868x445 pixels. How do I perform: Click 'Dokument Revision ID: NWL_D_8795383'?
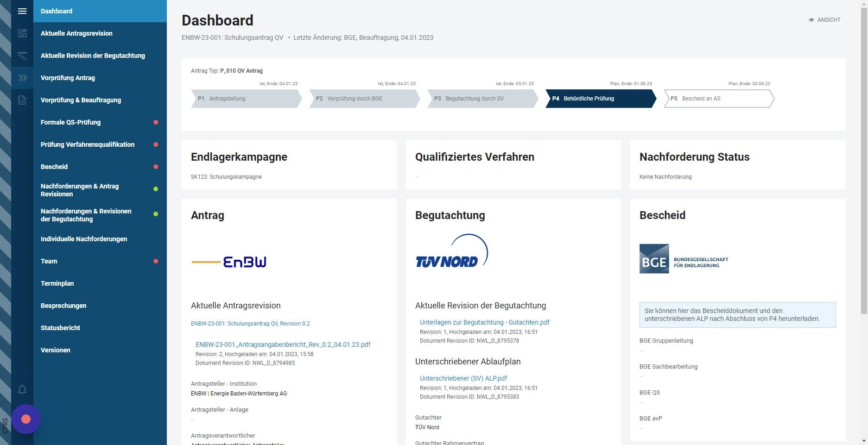(x=469, y=397)
